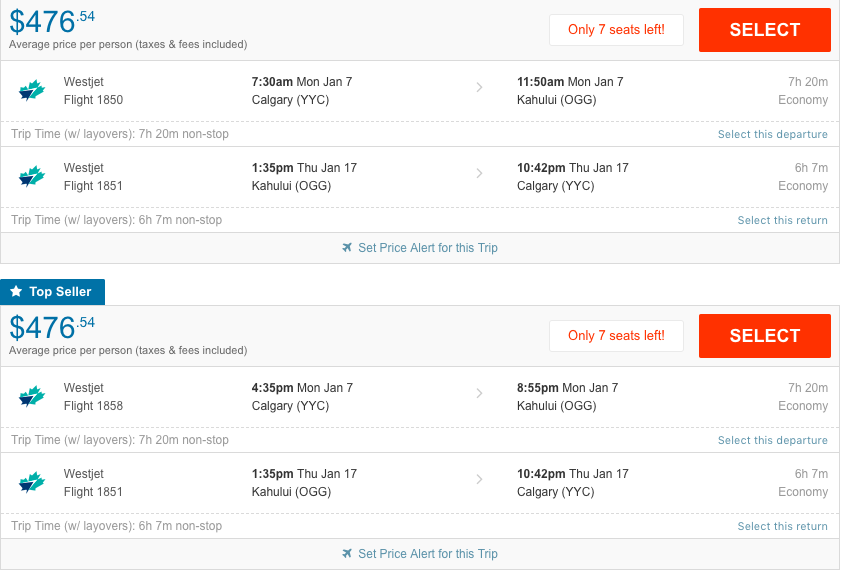Click arrow chevron in 7:30am Calgary flight row

(x=479, y=87)
